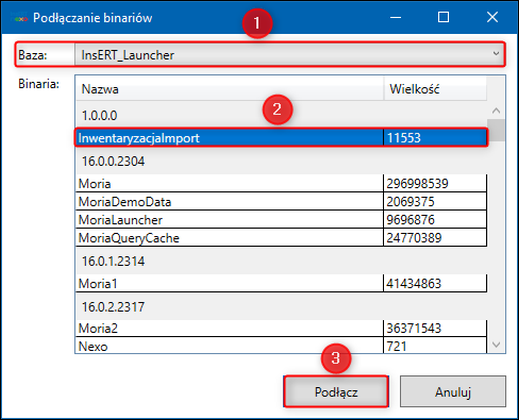519x420 pixels.
Task: Select the Moria1 binary row
Action: [x=281, y=283]
